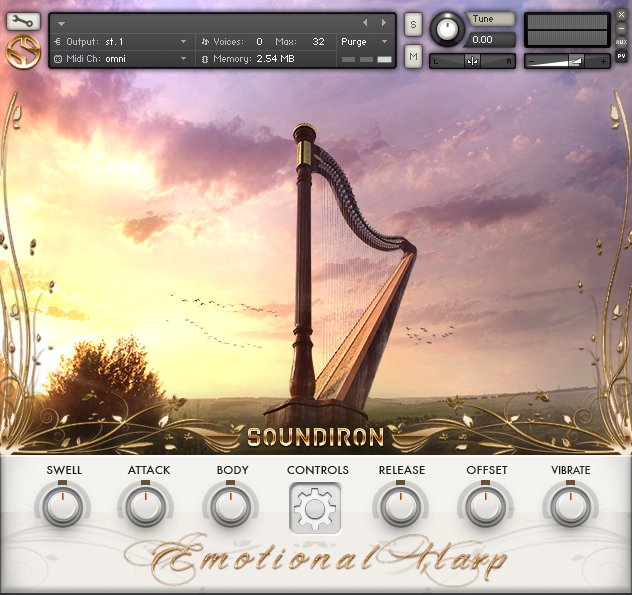This screenshot has width=632, height=595.
Task: Open instrument edit mode with the wrench icon
Action: pyautogui.click(x=23, y=21)
